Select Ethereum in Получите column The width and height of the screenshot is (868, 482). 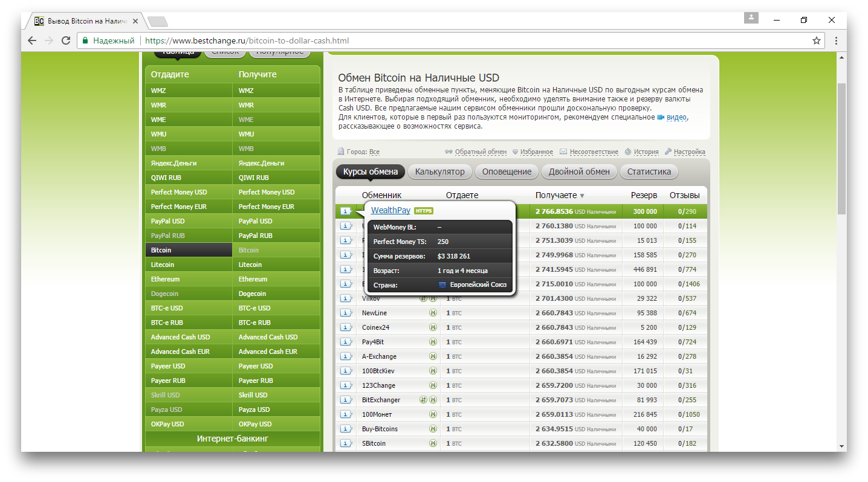pyautogui.click(x=276, y=279)
